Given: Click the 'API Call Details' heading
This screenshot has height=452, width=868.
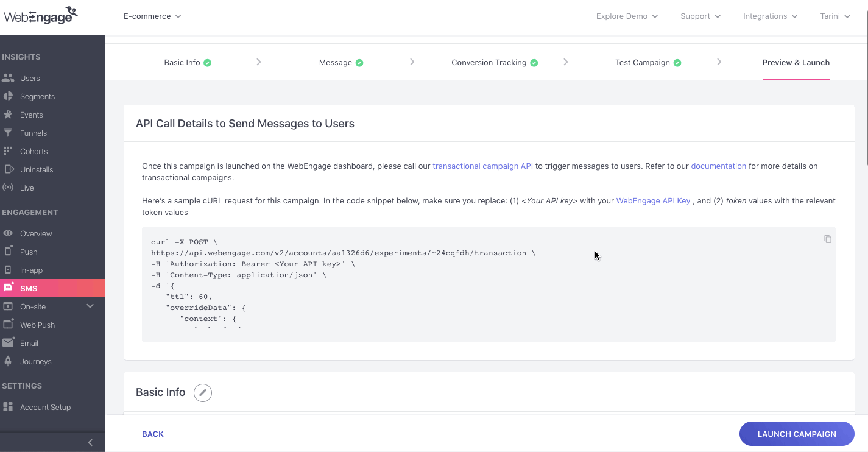Looking at the screenshot, I should 245,124.
